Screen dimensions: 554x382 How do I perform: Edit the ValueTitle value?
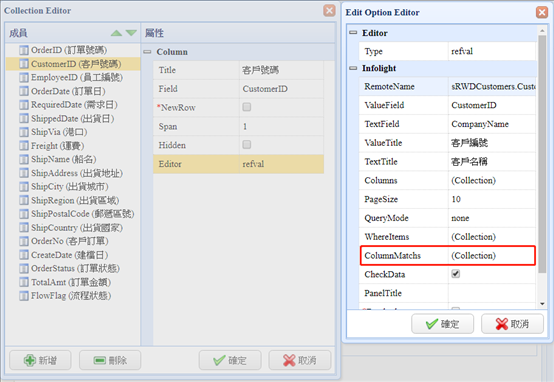492,143
